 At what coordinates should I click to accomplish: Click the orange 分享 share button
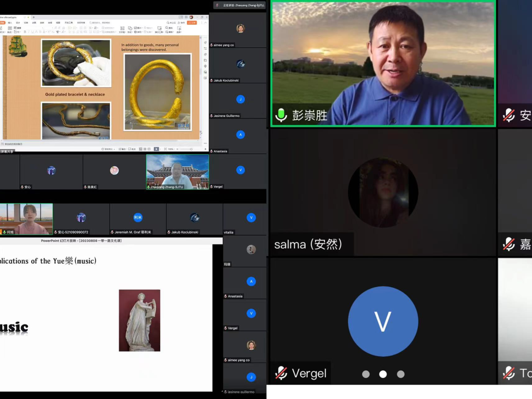[192, 22]
